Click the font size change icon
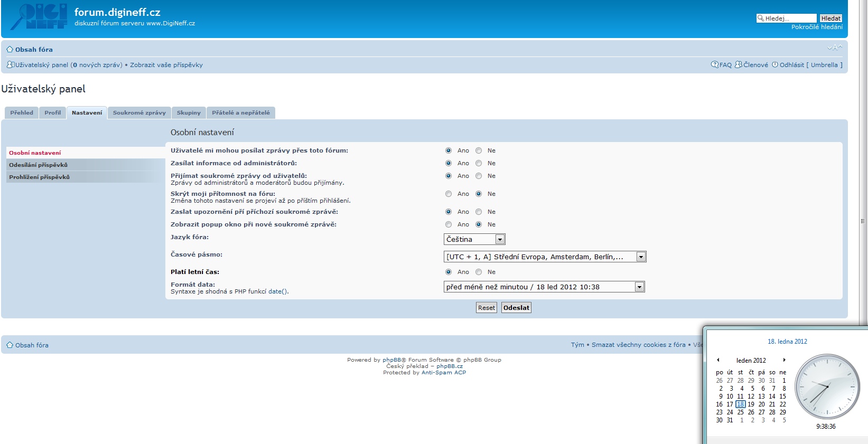The width and height of the screenshot is (868, 444). pyautogui.click(x=834, y=48)
